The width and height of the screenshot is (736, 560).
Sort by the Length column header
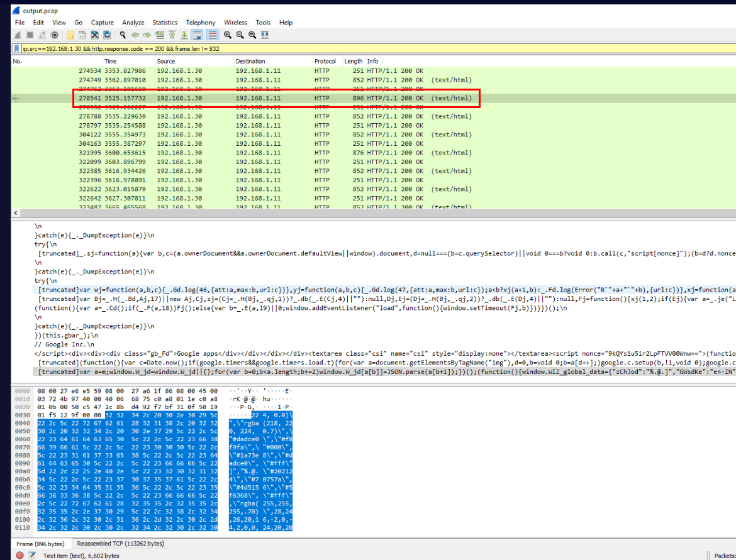(x=354, y=61)
